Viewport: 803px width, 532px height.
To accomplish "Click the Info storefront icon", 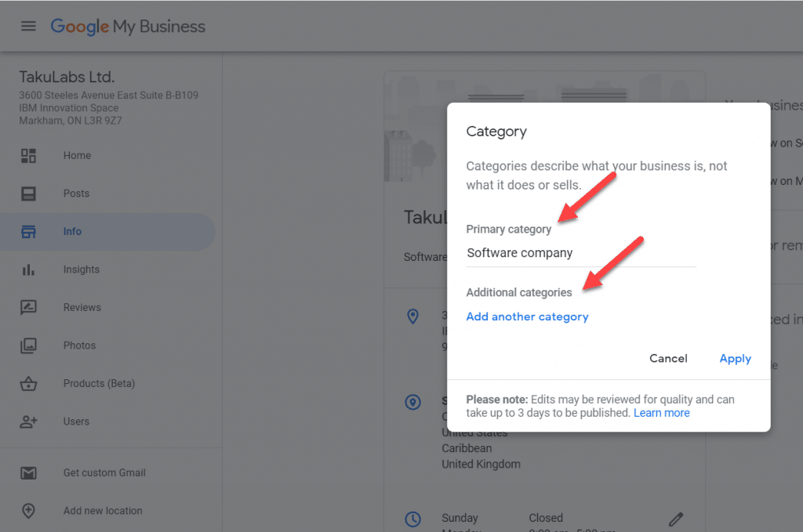I will point(28,231).
